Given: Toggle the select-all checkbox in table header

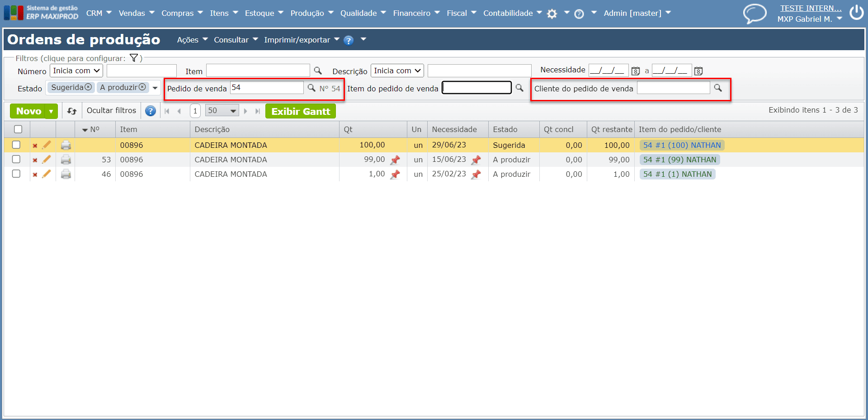Looking at the screenshot, I should (x=18, y=129).
